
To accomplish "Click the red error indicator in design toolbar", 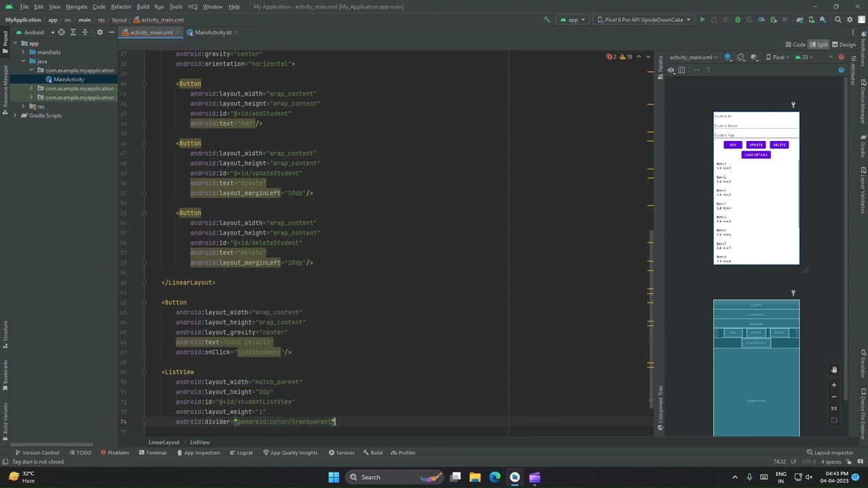I will [841, 57].
